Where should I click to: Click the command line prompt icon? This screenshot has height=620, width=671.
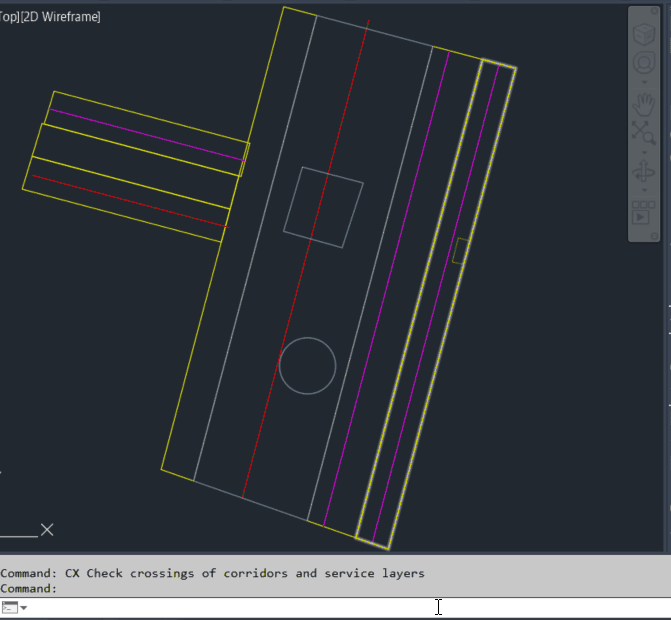click(x=10, y=608)
